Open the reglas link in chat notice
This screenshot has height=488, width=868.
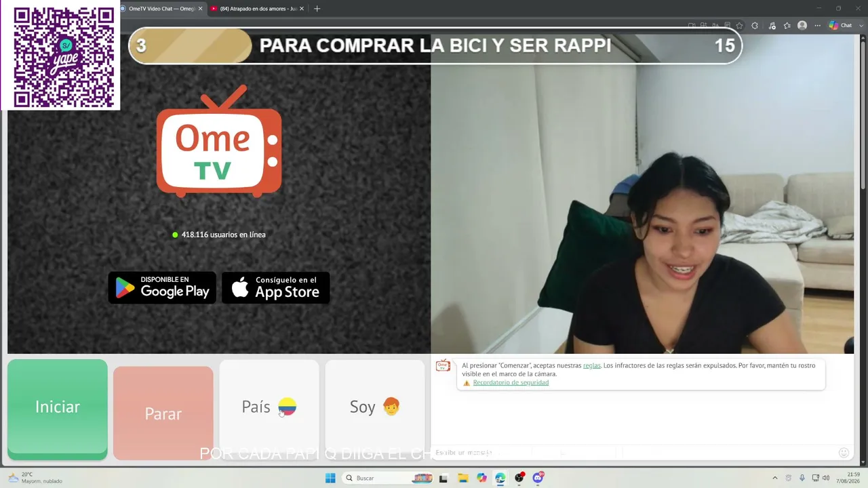[x=592, y=365]
